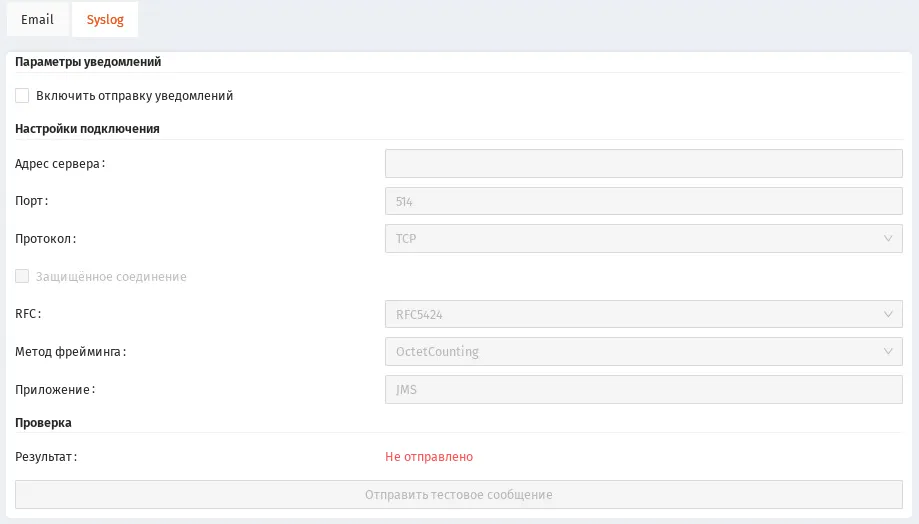Toggle the Защищённое соединение checkbox

(x=22, y=276)
